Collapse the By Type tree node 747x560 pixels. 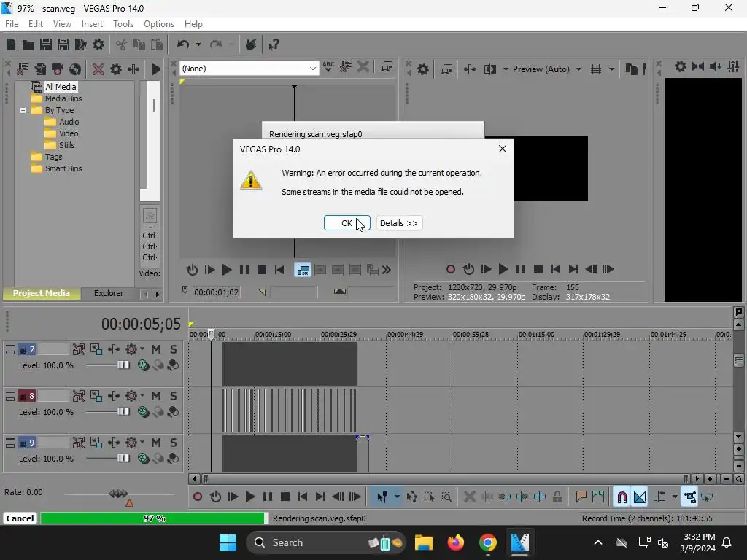click(23, 110)
